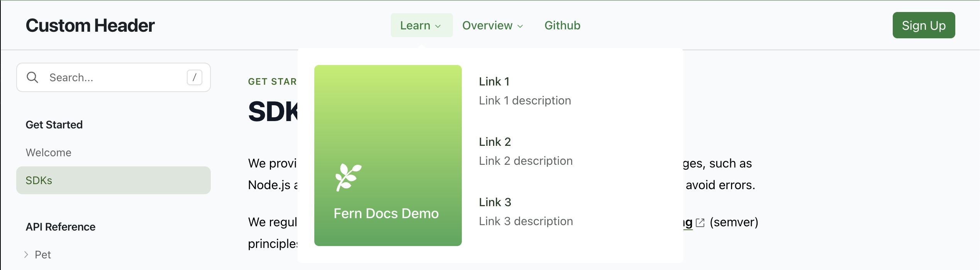Click the Get Started sidebar heading
The image size is (980, 270).
pyautogui.click(x=54, y=125)
